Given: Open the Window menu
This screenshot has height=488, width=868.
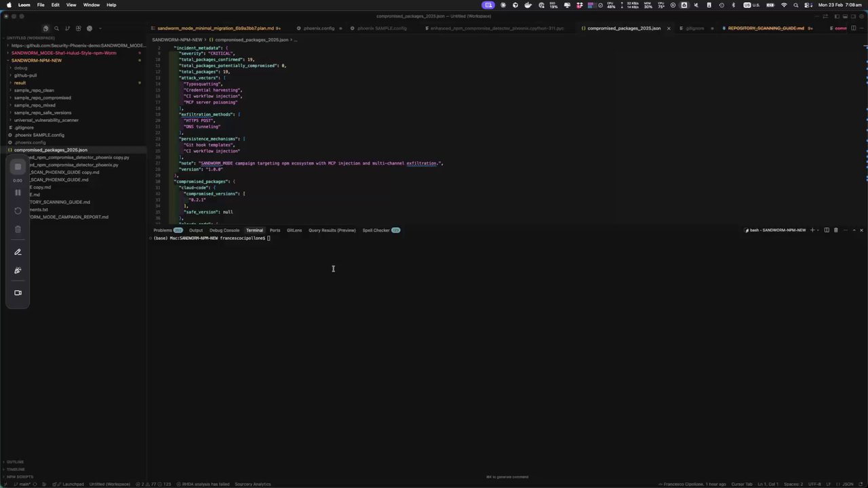Looking at the screenshot, I should [x=91, y=5].
